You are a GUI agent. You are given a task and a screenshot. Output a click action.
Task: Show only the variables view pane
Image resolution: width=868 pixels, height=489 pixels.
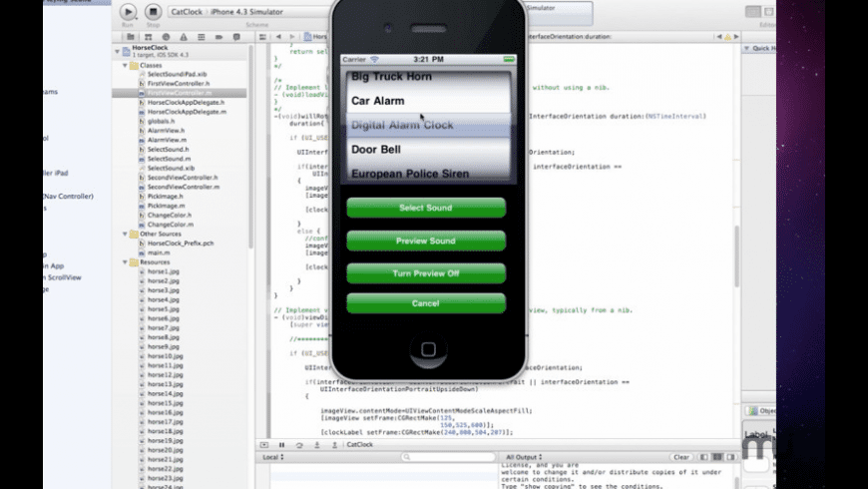coord(703,457)
